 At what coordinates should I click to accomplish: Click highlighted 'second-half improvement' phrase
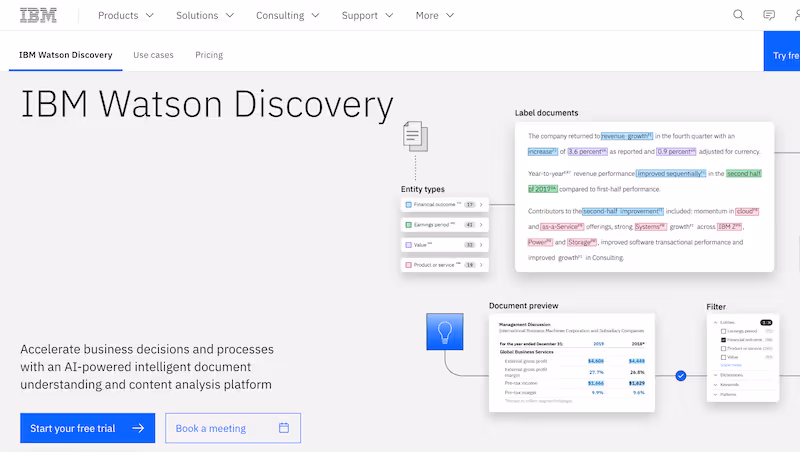coord(622,211)
